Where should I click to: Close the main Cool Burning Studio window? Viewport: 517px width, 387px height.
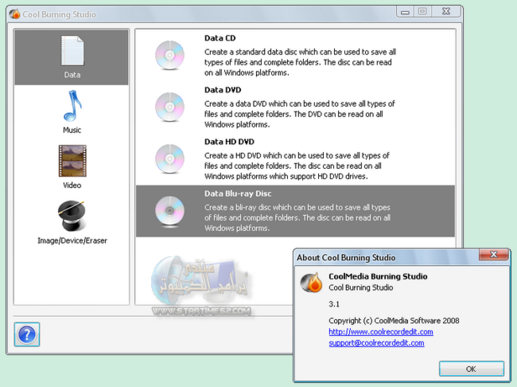446,11
